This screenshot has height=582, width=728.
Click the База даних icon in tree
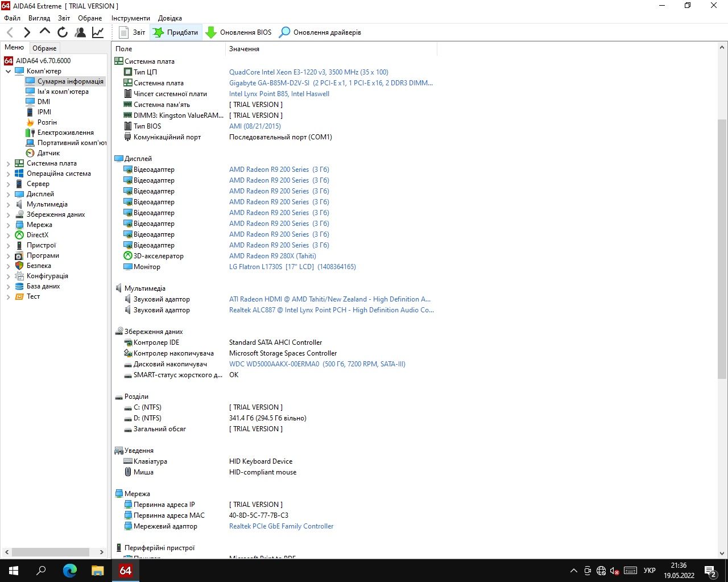click(19, 286)
